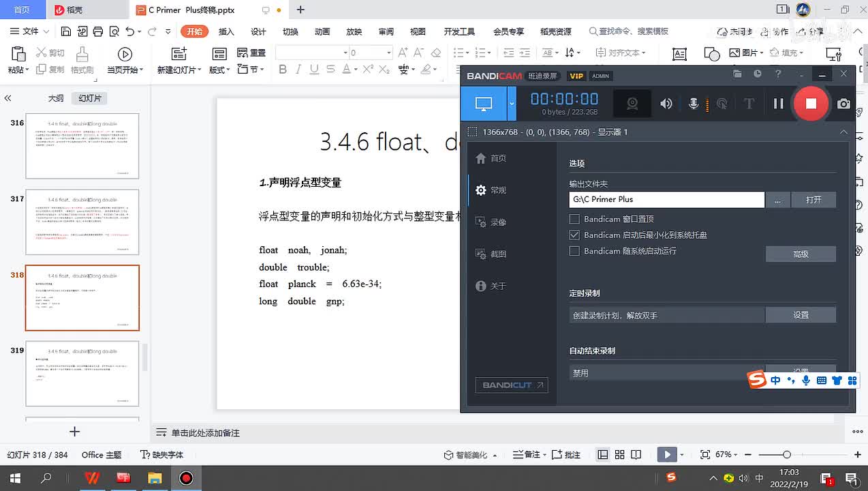Viewport: 868px width, 491px height.
Task: Select slide 319 thumbnail
Action: click(x=82, y=374)
